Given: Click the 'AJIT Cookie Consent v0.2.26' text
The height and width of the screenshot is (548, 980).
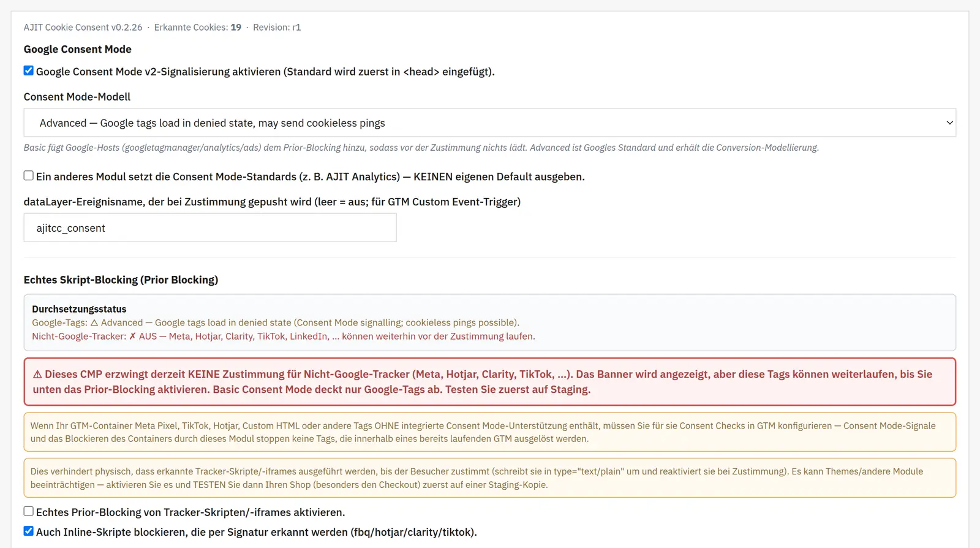Looking at the screenshot, I should tap(83, 27).
